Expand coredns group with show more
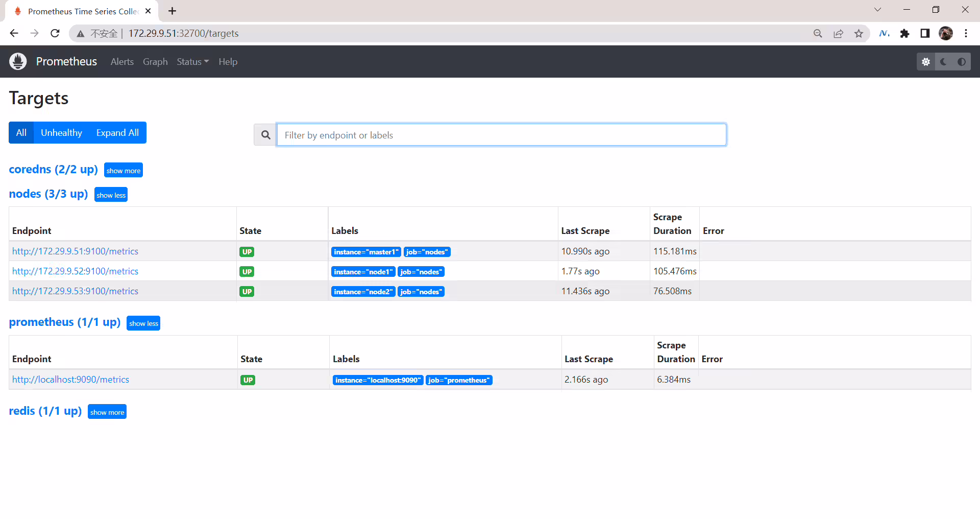980x519 pixels. (x=124, y=170)
